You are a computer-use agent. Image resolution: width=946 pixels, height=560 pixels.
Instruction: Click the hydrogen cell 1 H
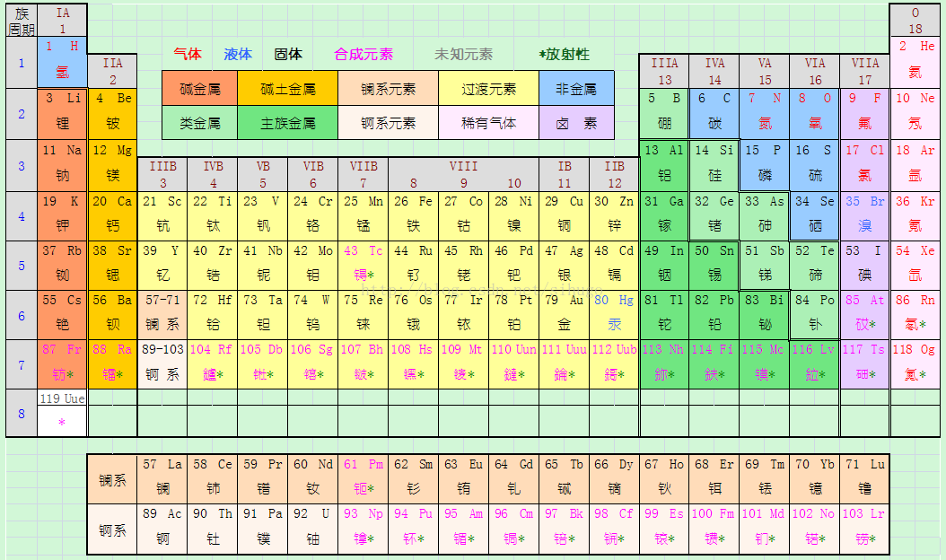[62, 62]
